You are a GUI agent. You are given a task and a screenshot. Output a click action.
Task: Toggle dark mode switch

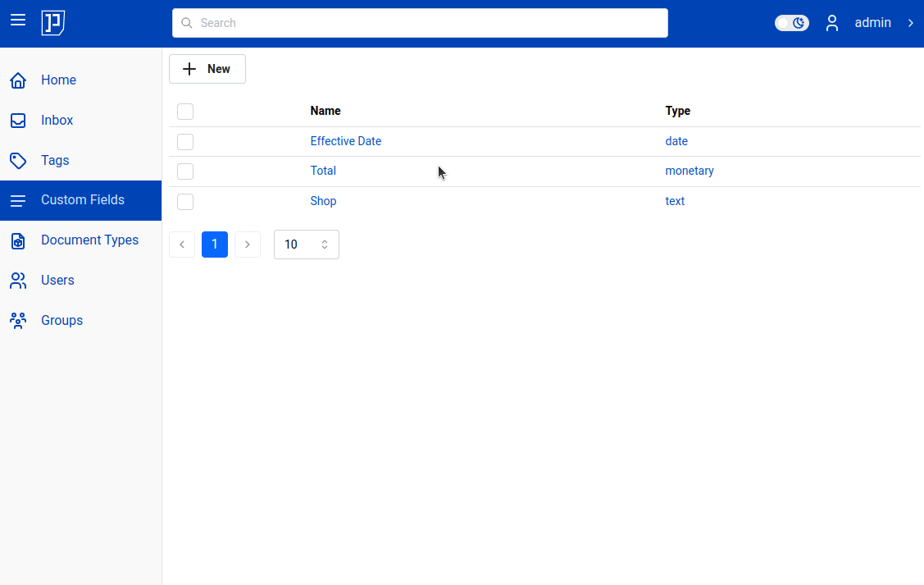click(x=791, y=23)
